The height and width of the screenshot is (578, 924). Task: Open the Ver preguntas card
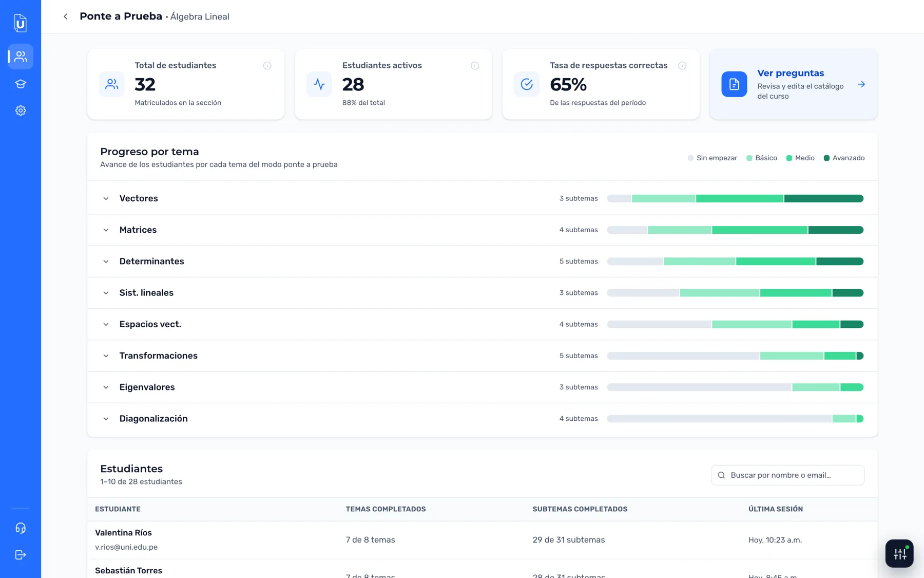click(x=794, y=84)
